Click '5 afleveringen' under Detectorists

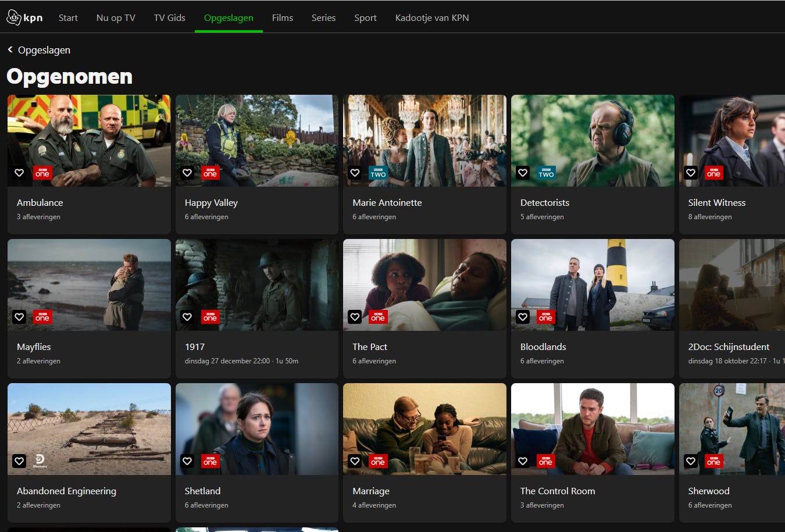coord(542,217)
